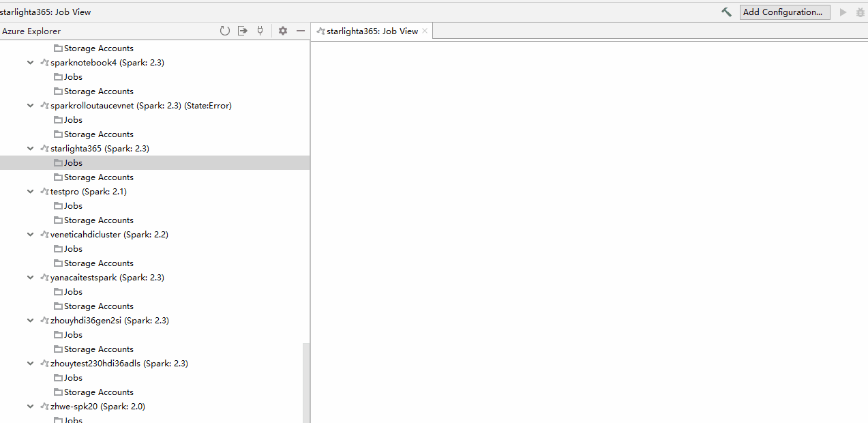Collapse the zhouyhdi36gen2si cluster node
Viewport: 868px width, 423px height.
click(30, 320)
